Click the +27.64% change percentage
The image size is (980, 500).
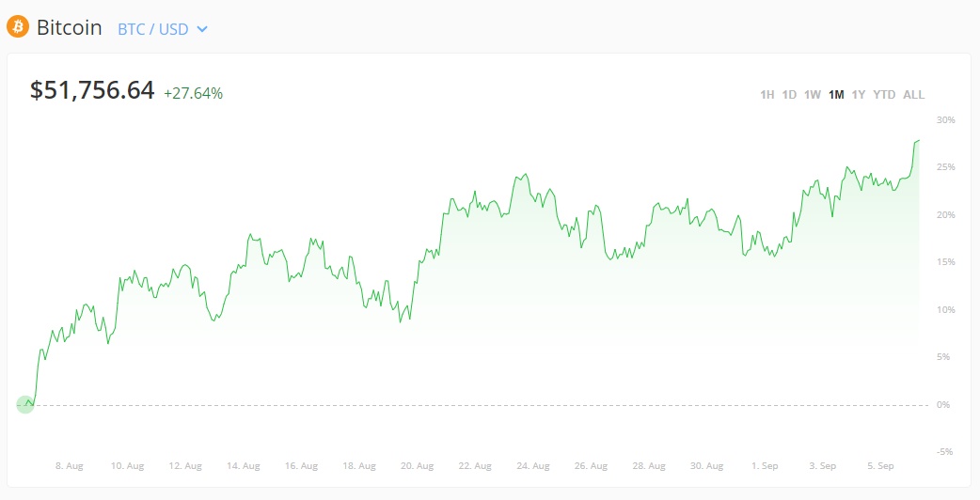[x=193, y=93]
